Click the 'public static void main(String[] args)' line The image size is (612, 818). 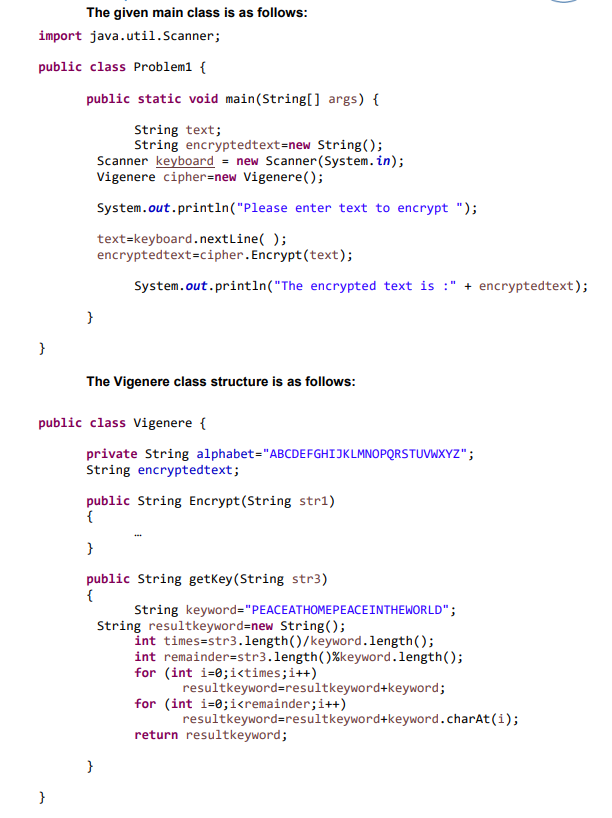coord(233,99)
